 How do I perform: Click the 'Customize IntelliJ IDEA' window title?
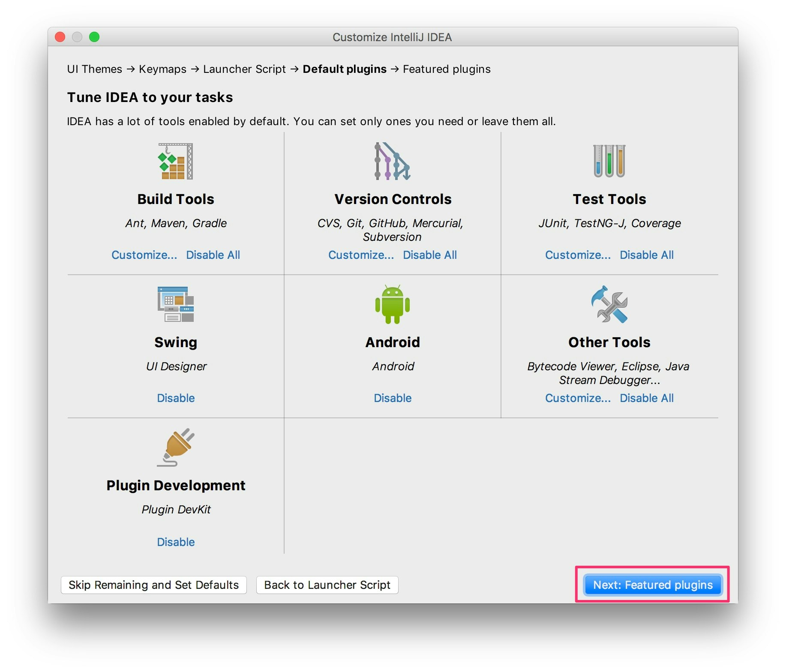tap(392, 37)
